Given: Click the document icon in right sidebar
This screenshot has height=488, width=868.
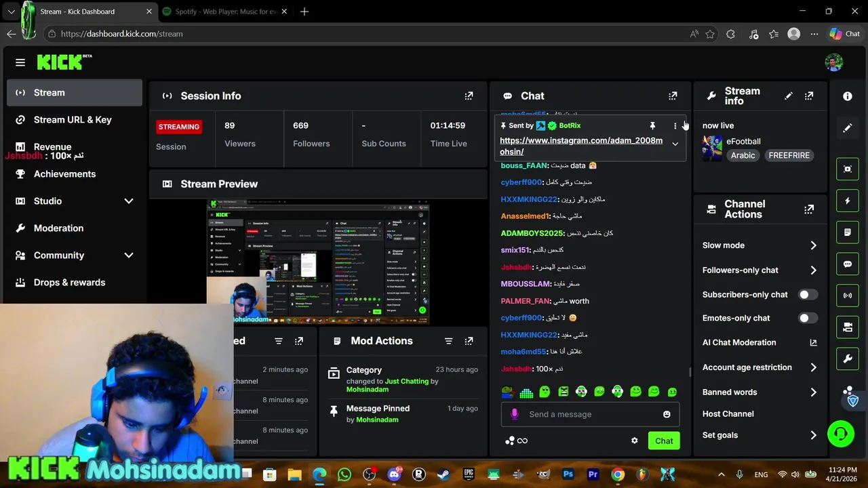Looking at the screenshot, I should pos(848,232).
